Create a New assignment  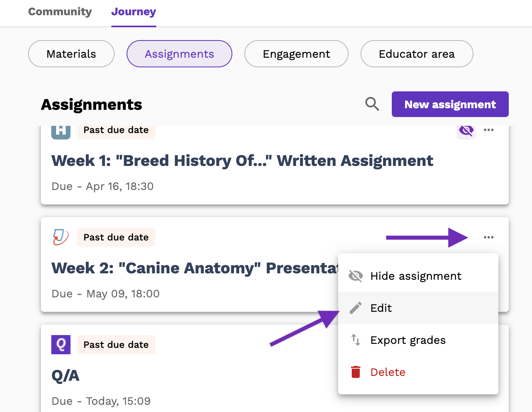pyautogui.click(x=450, y=104)
